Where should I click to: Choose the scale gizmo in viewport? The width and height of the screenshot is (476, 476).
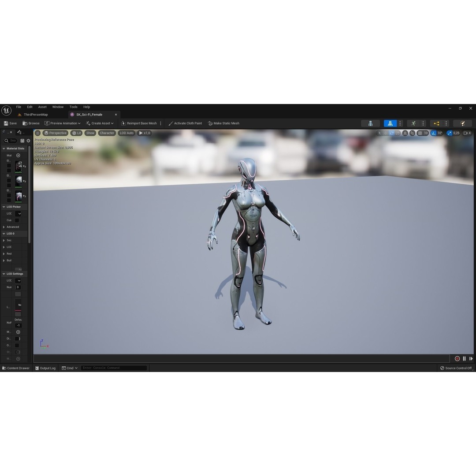tap(398, 133)
